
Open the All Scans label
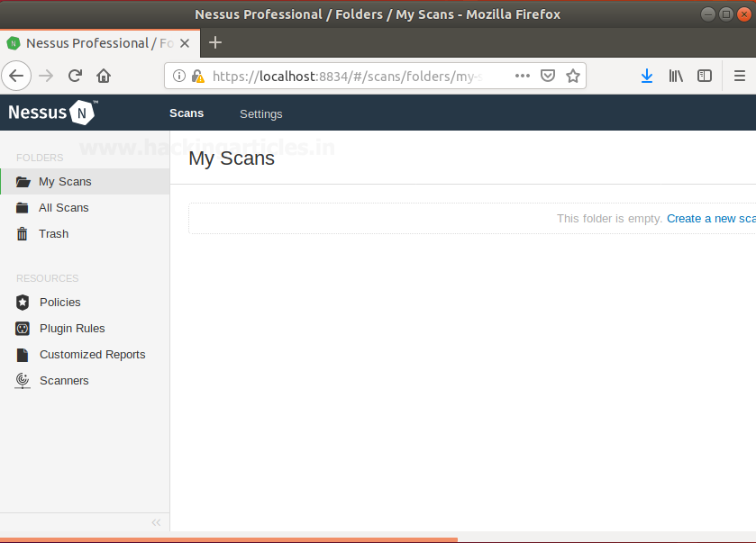pyautogui.click(x=64, y=208)
